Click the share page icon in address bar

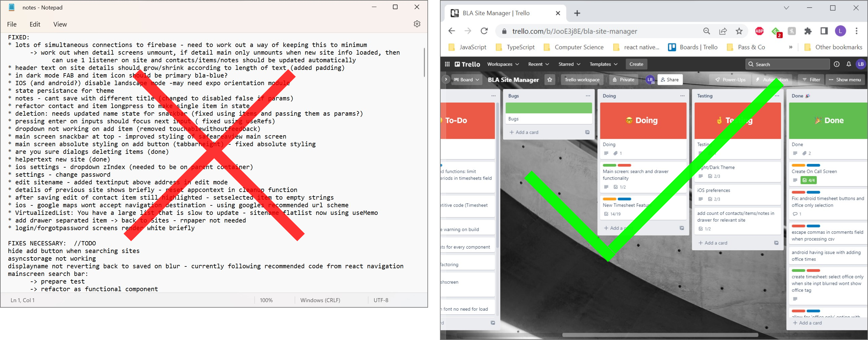[x=723, y=31]
